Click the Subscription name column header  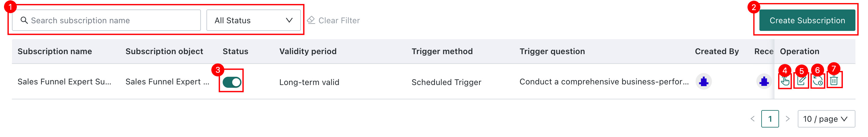[55, 51]
